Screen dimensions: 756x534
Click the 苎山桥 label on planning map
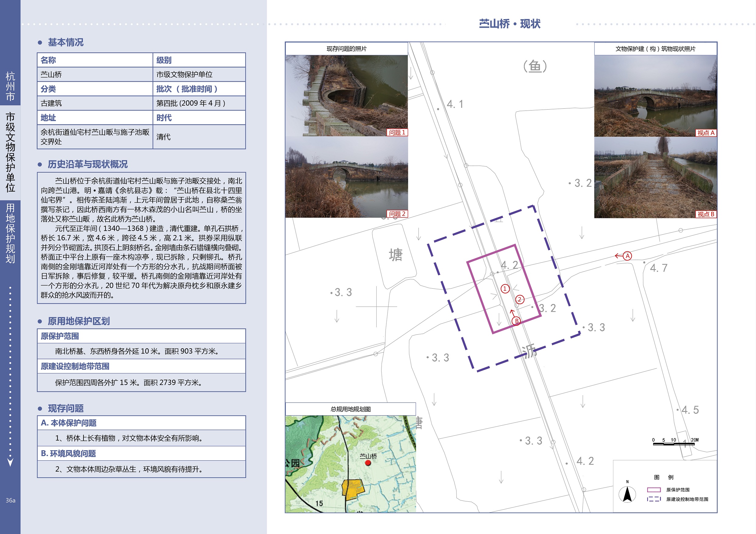(368, 456)
